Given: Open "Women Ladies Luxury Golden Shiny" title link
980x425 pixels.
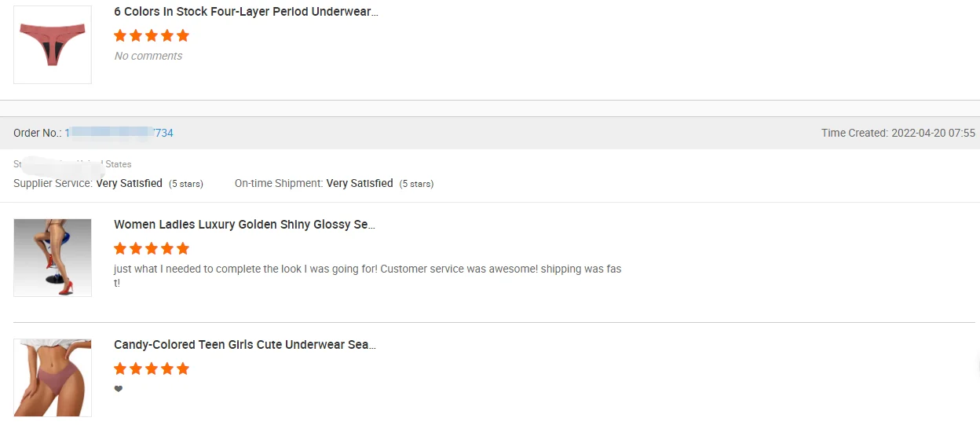Looking at the screenshot, I should [244, 225].
